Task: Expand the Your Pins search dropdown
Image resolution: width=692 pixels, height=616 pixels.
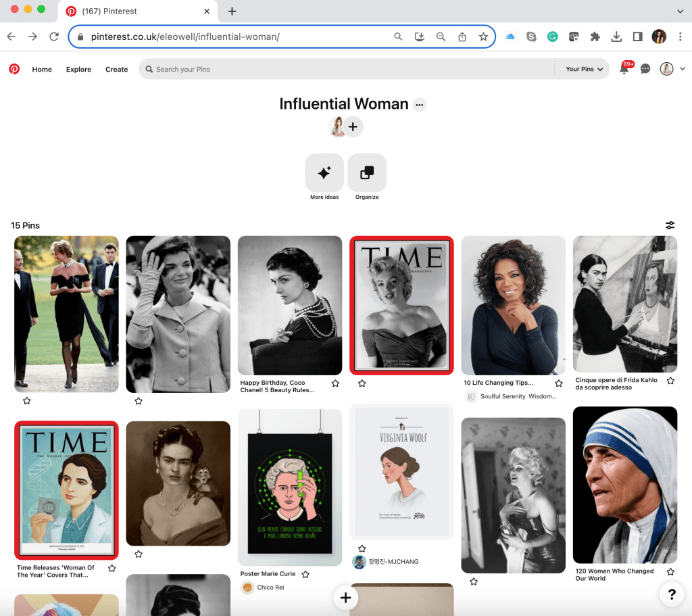Action: [584, 69]
